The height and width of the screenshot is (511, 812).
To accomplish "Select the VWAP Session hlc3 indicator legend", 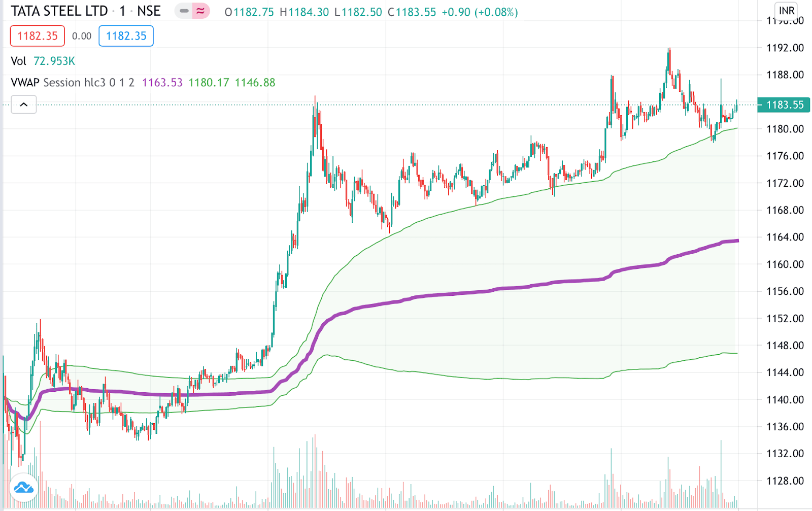I will point(73,83).
